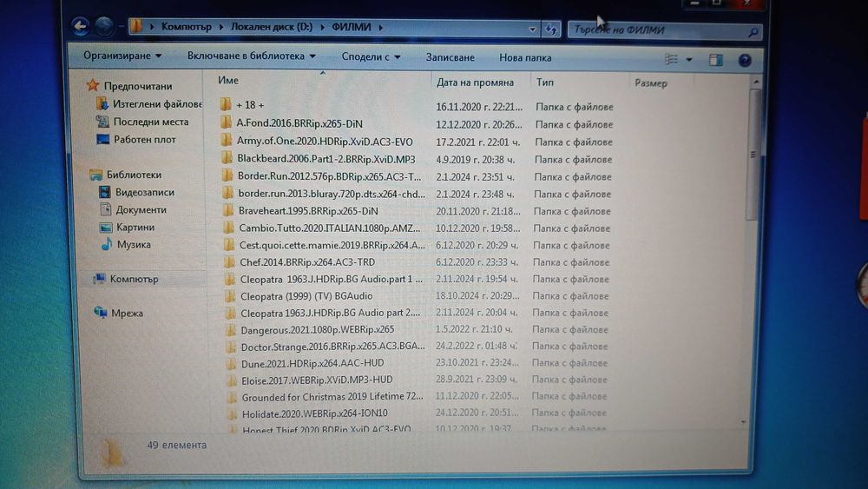This screenshot has width=868, height=489.
Task: Select the Army.of.One.2020 folder icon
Action: pos(227,141)
